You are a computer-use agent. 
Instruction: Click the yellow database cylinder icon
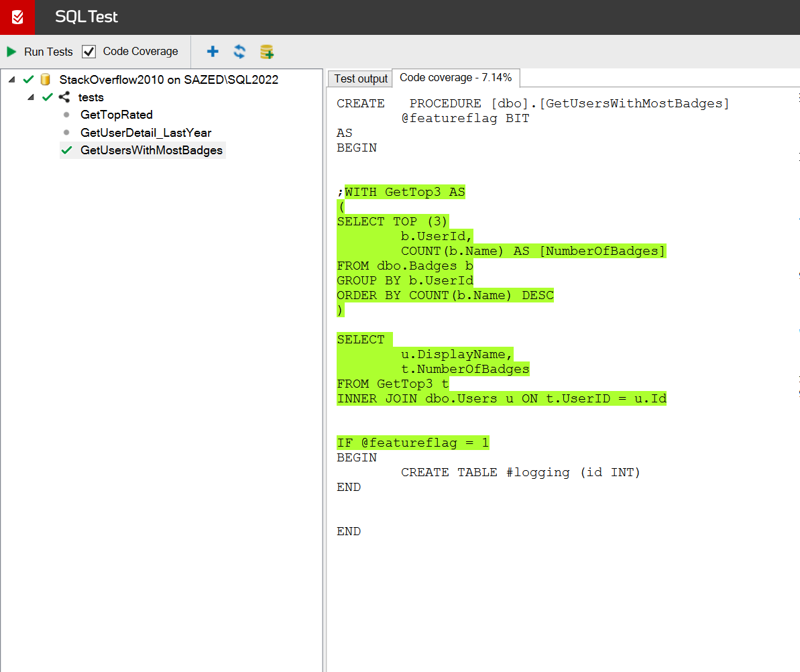click(46, 80)
